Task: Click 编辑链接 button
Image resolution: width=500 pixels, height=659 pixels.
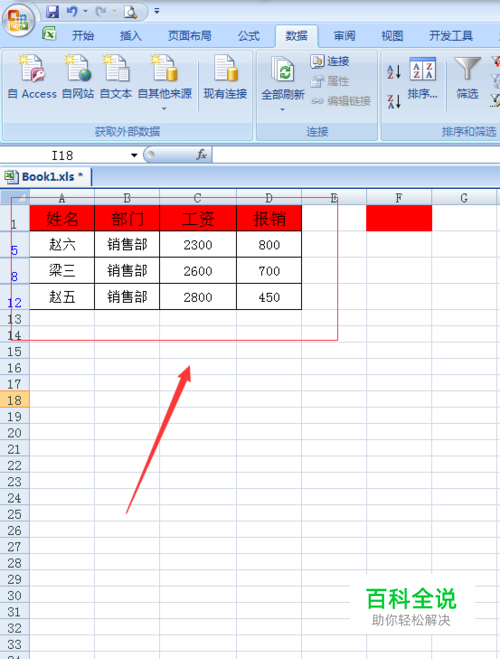Action: point(341,101)
